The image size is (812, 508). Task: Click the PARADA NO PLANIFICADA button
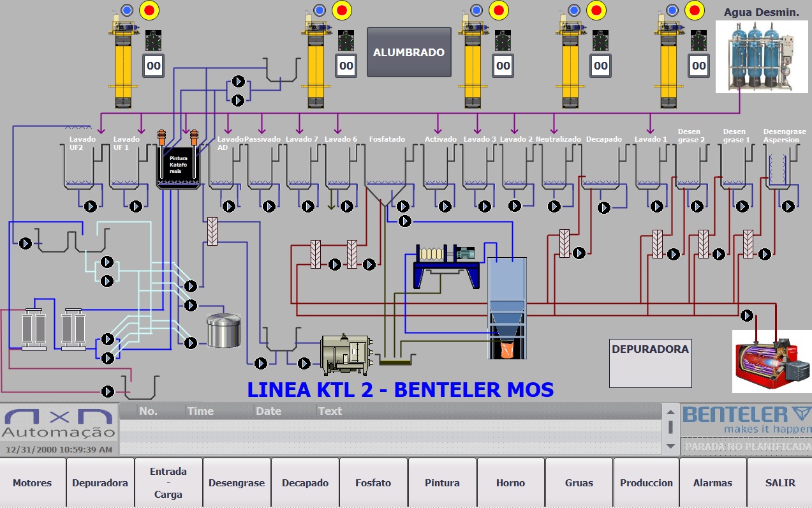747,447
